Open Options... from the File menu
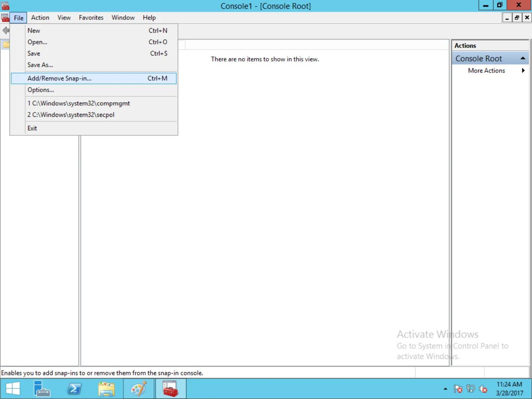The image size is (532, 399). point(94,90)
